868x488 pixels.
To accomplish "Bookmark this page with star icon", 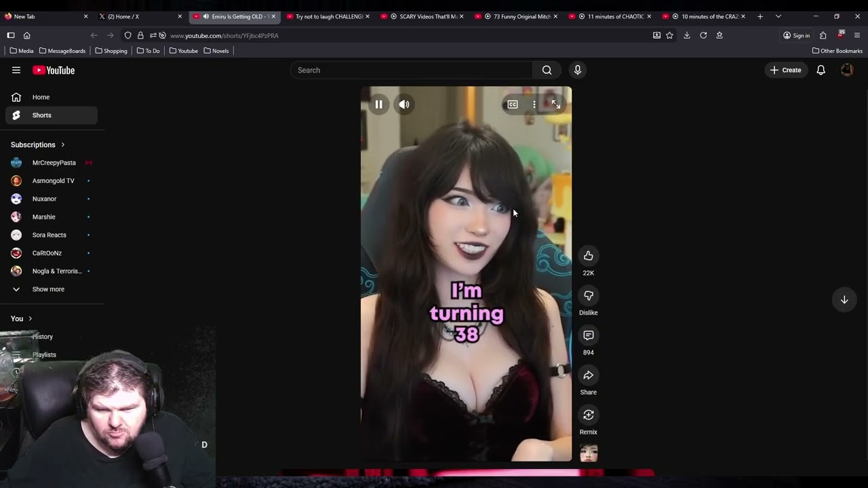I will [669, 35].
